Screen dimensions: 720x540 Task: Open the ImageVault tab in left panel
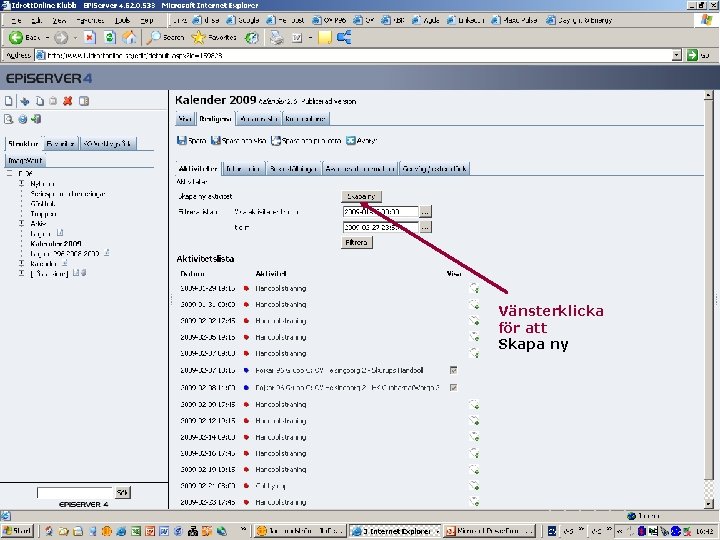point(26,161)
